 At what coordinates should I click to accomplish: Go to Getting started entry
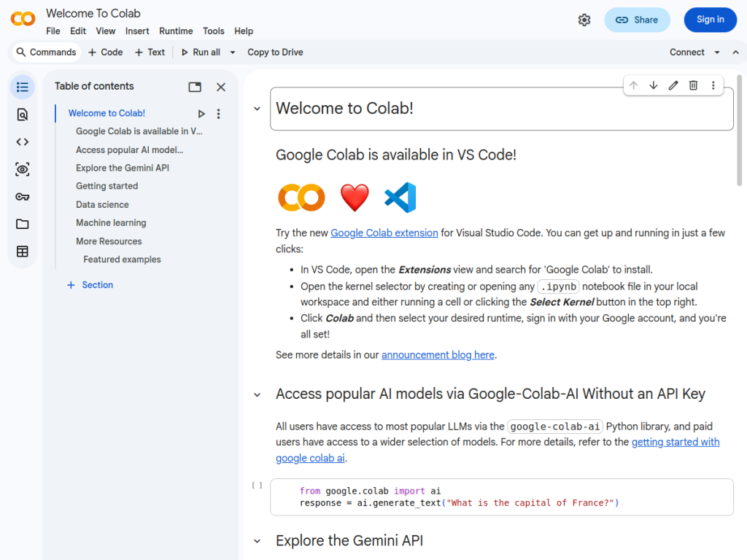107,186
